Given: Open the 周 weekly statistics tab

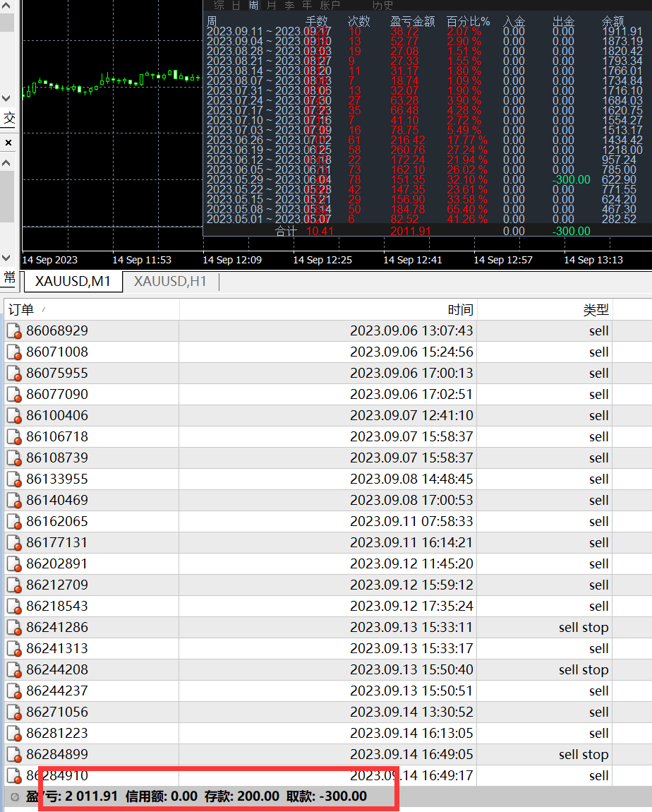Looking at the screenshot, I should pyautogui.click(x=253, y=5).
